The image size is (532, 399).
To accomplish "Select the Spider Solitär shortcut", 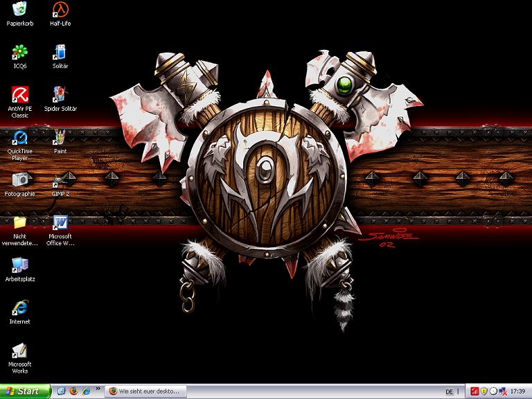I will 60,99.
